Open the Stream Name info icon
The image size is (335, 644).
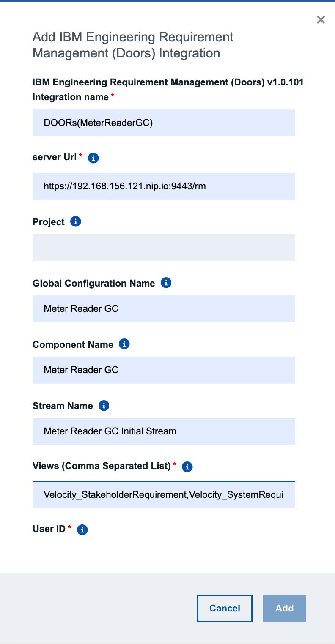pos(104,406)
